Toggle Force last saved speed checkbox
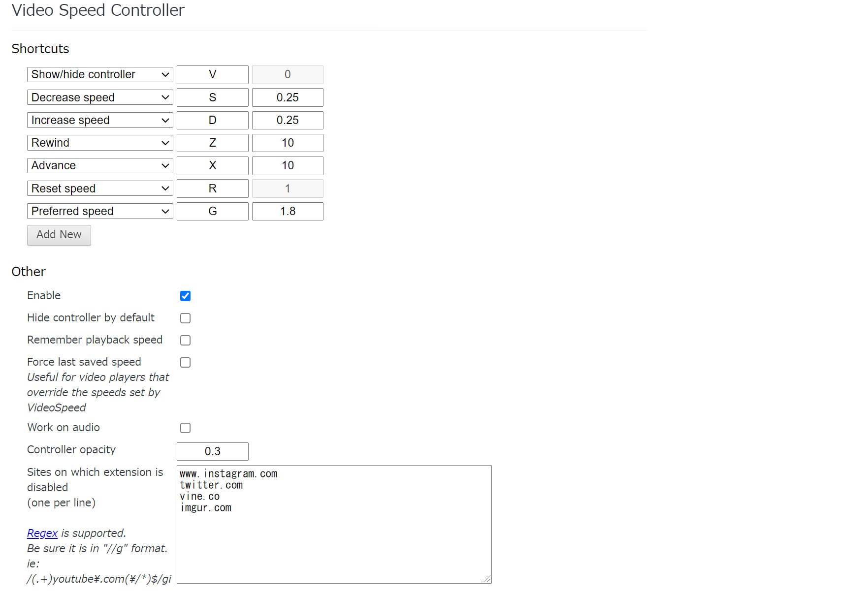This screenshot has width=868, height=594. pyautogui.click(x=185, y=362)
